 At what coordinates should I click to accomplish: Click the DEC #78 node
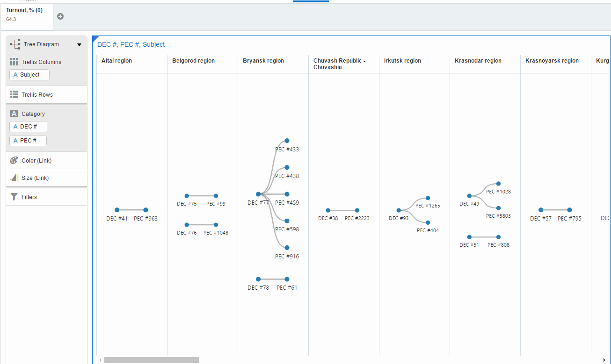(258, 279)
